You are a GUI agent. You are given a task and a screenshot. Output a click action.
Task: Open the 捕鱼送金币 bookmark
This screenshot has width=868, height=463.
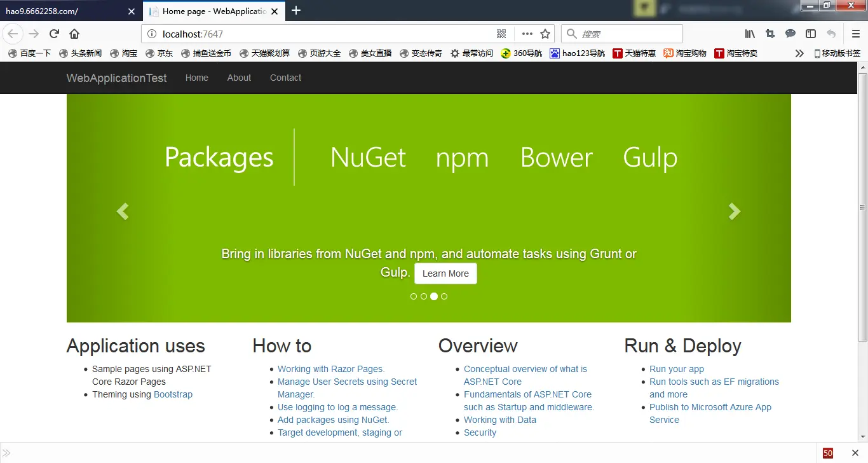point(206,53)
